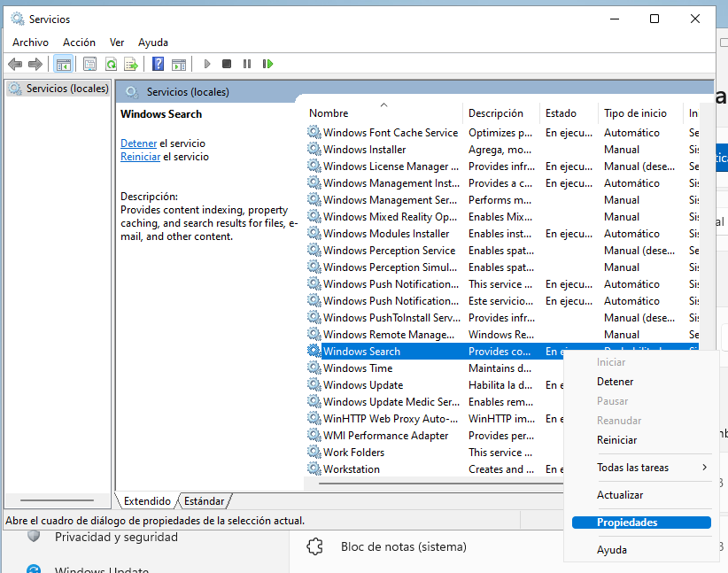Click 'Agrega, mo...' description of Windows Installer
Image resolution: width=728 pixels, height=573 pixels.
(x=500, y=150)
